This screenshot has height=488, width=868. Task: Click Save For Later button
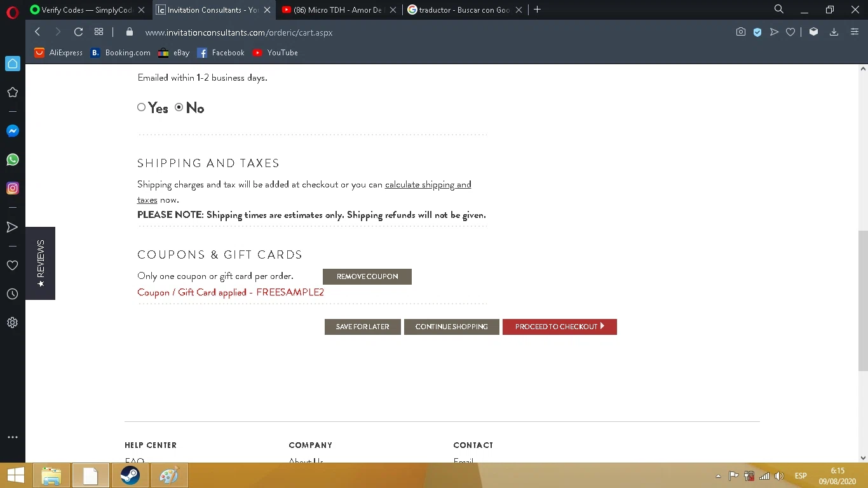click(x=362, y=327)
